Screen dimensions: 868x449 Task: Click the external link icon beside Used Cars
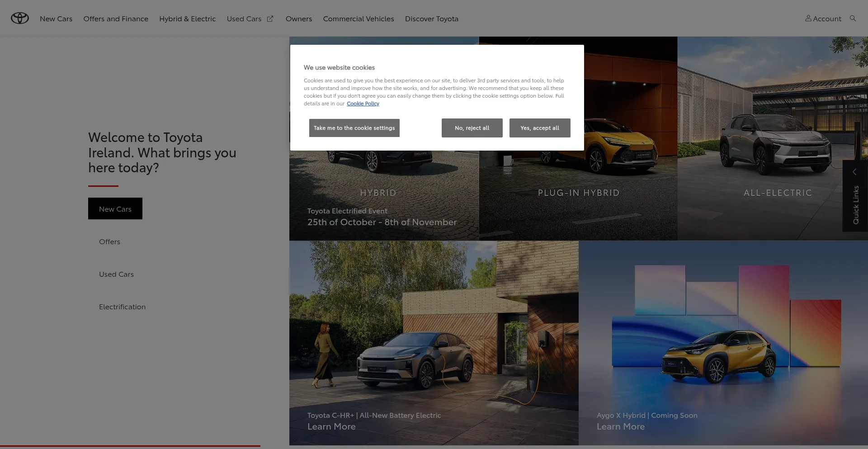tap(270, 19)
